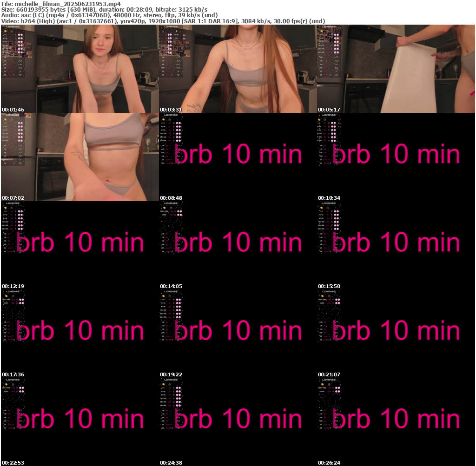Select the frame stamped 00:19:22

pyautogui.click(x=238, y=334)
